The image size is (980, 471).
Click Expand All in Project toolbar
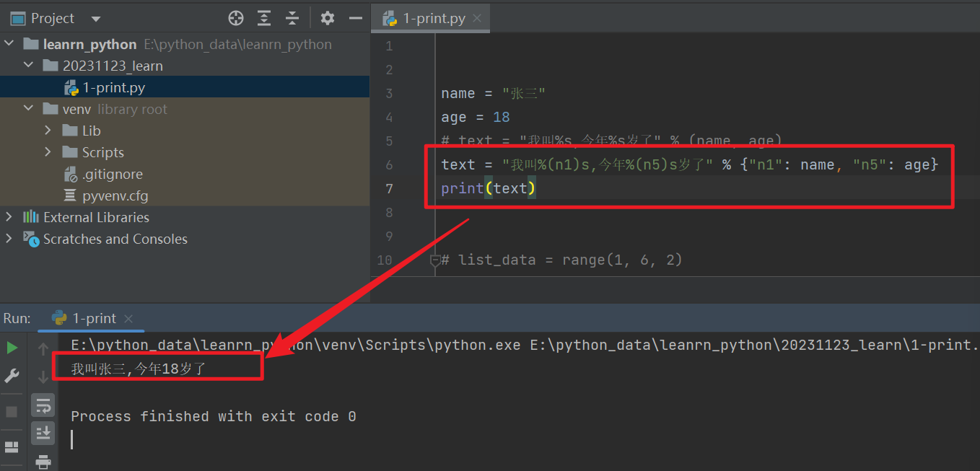coord(263,18)
